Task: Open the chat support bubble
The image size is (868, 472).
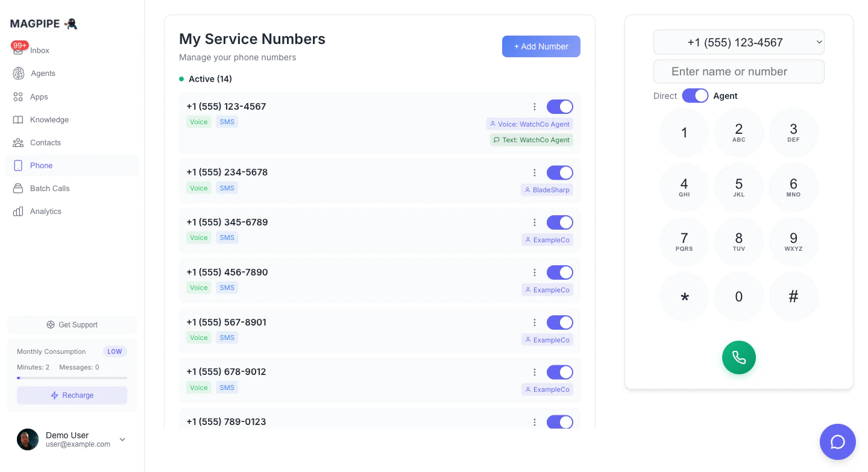Action: tap(837, 442)
